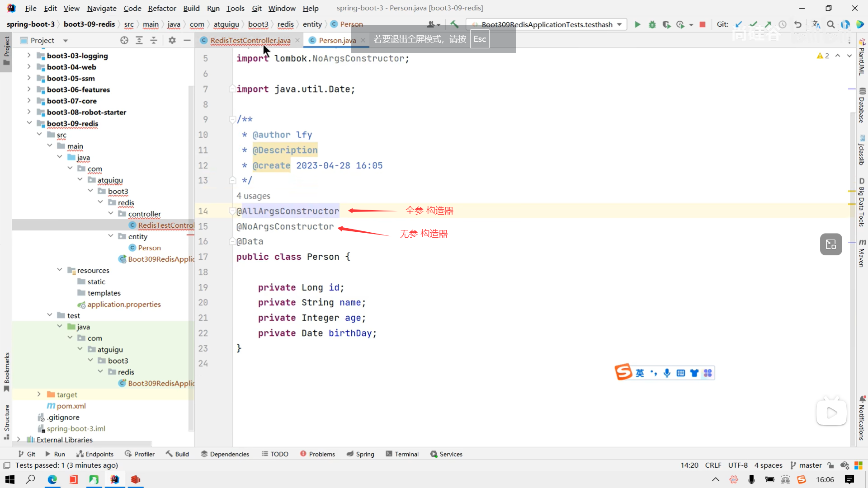
Task: Expand the boot3-08-robot-starter module
Action: click(x=29, y=112)
